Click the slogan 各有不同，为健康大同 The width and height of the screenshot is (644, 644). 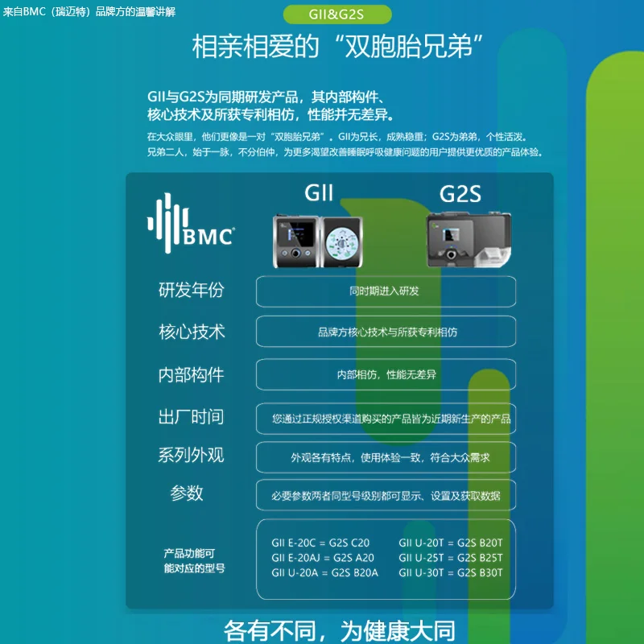pyautogui.click(x=340, y=630)
